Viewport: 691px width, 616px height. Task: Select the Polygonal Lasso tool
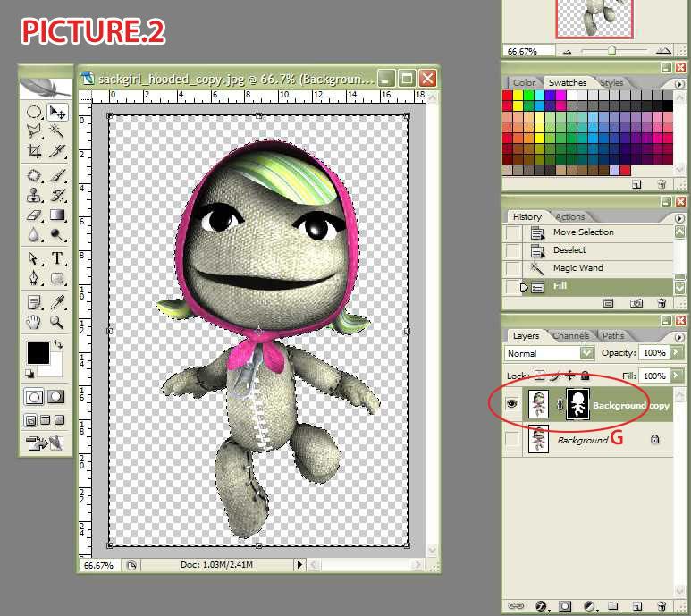(34, 131)
